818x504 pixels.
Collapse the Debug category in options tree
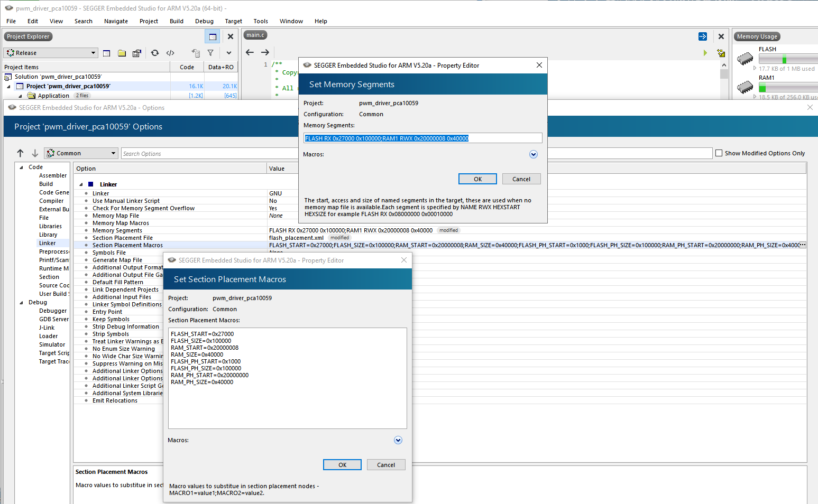22,303
